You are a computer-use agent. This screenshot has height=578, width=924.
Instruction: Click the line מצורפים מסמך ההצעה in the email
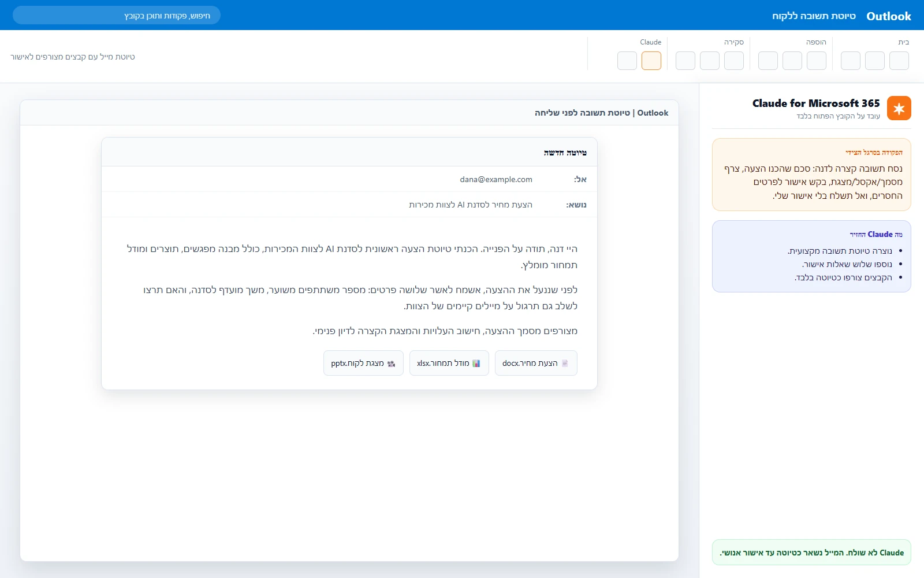[445, 331]
